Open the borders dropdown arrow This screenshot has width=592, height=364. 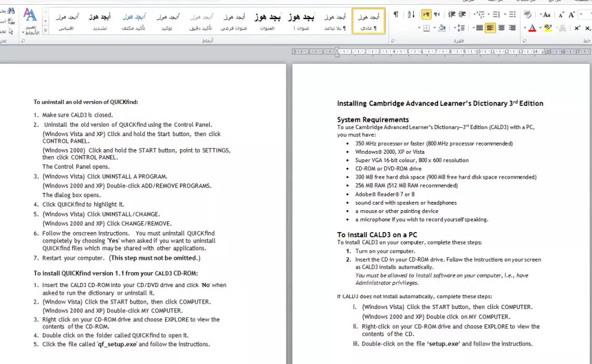click(x=419, y=28)
